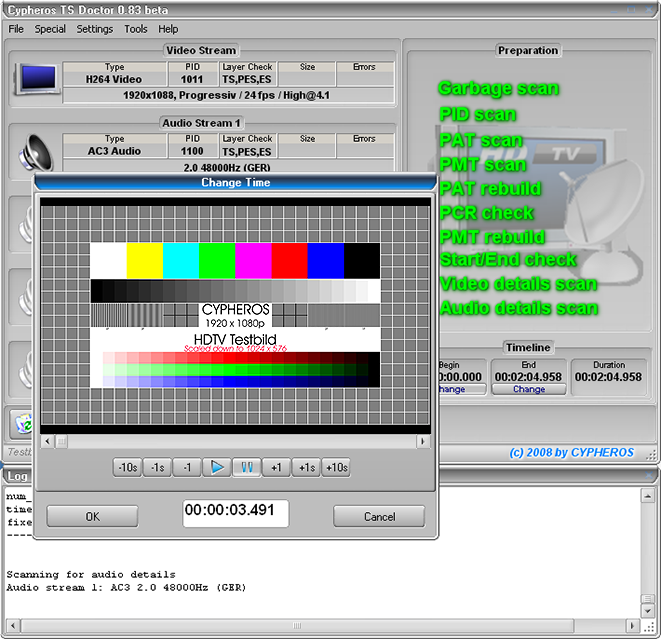
Task: Click the preview slider left arrow
Action: pos(47,441)
